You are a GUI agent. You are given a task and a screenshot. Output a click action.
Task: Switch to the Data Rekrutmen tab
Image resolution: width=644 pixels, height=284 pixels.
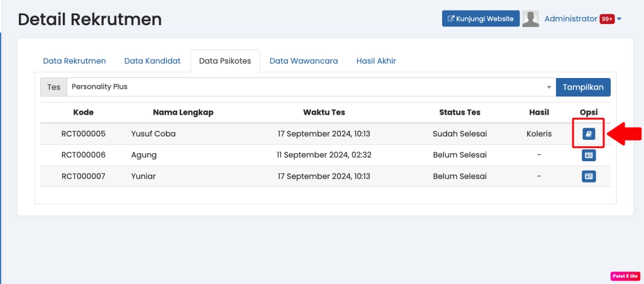tap(74, 61)
